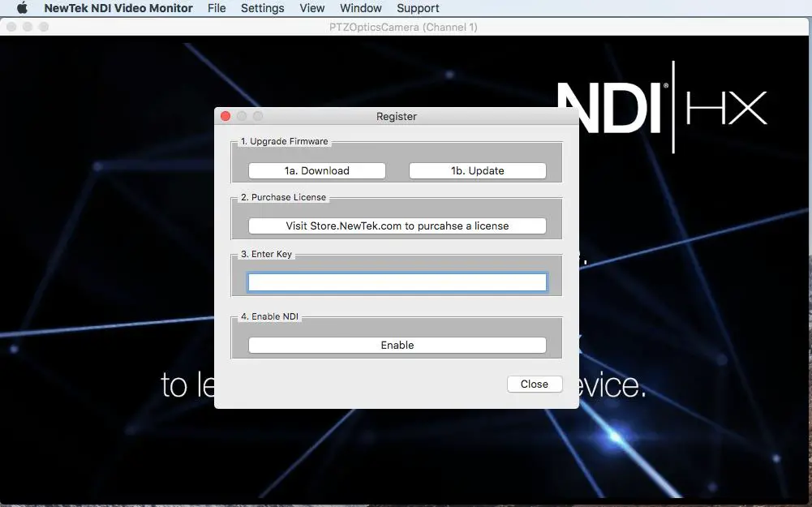The image size is (812, 507).
Task: Open the File menu
Action: pos(217,8)
